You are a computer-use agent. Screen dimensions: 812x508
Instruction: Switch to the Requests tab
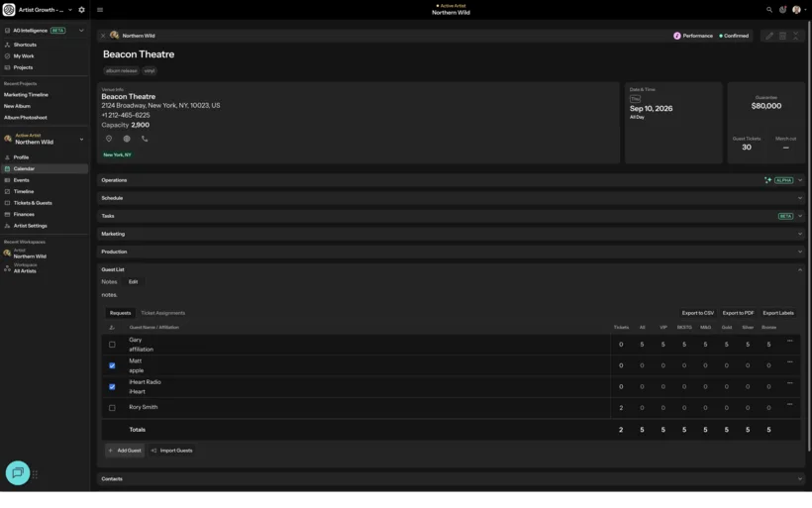click(120, 313)
